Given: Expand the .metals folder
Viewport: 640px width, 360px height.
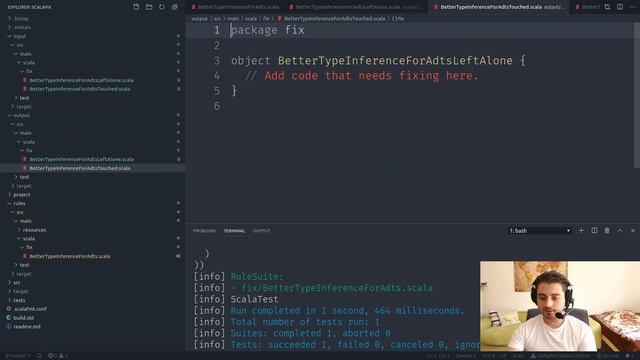Looking at the screenshot, I should (x=22, y=27).
